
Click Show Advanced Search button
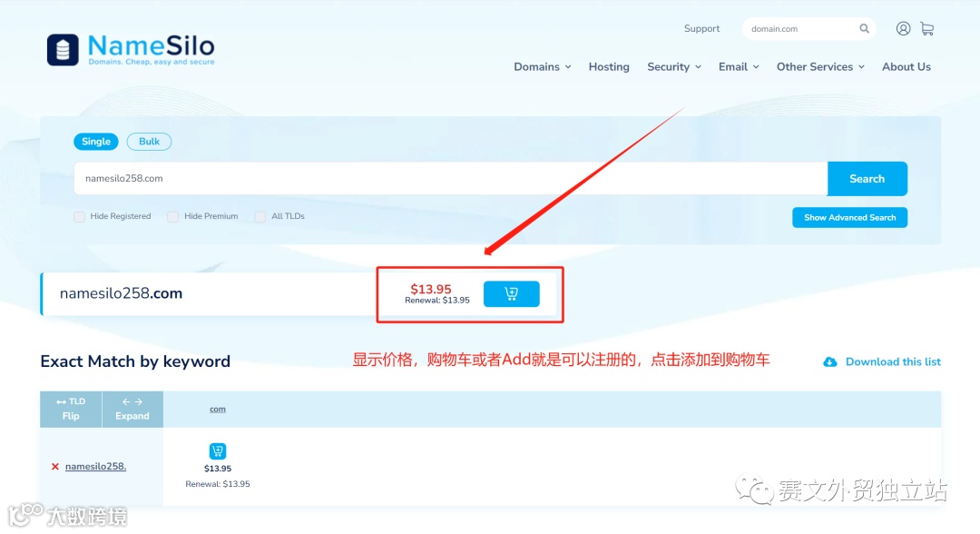[850, 218]
